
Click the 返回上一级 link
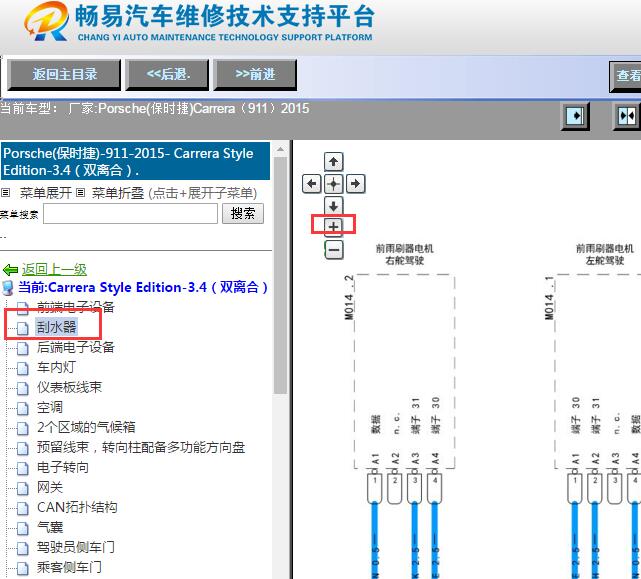pos(54,269)
